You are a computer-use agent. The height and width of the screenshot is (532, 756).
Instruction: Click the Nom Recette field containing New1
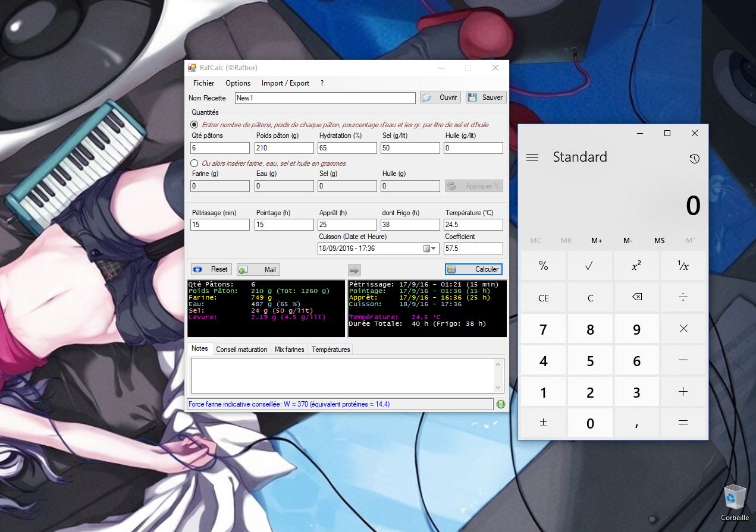coord(325,98)
